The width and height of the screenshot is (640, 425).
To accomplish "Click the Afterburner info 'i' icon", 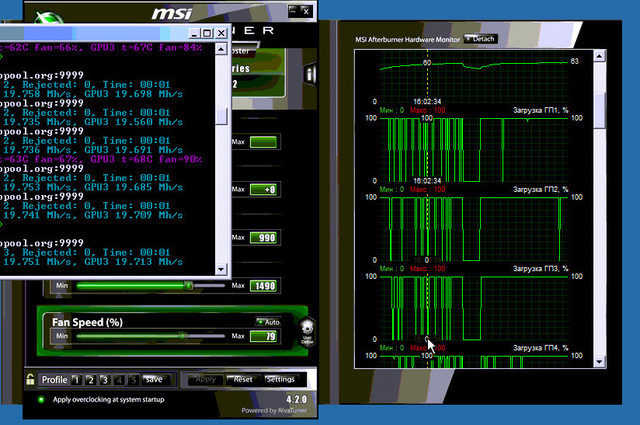I will pos(311,74).
